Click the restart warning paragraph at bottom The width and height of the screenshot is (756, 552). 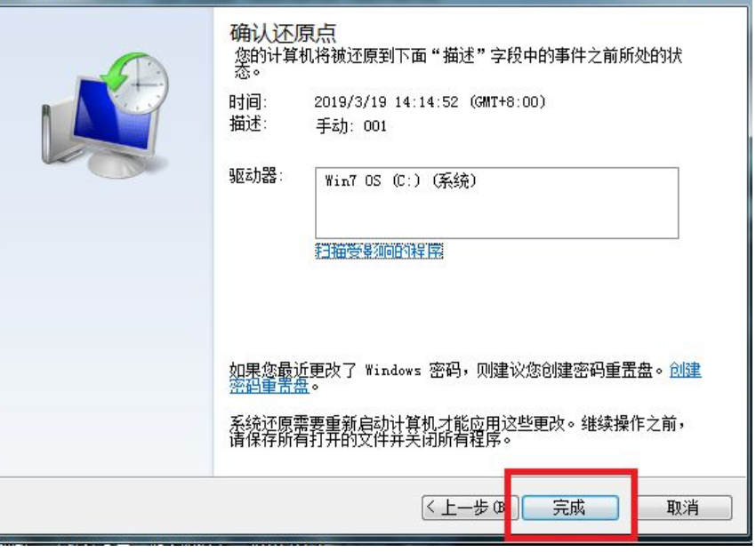tap(458, 433)
